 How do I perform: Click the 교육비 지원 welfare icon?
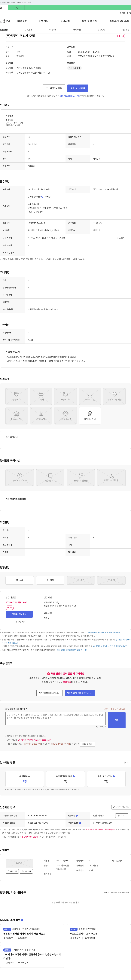tap(90, 396)
